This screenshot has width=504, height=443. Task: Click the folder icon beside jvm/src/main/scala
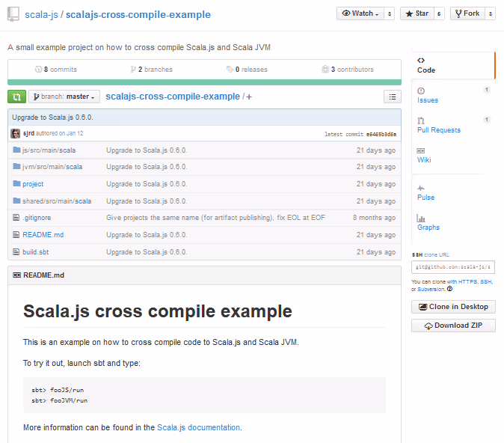pyautogui.click(x=16, y=166)
